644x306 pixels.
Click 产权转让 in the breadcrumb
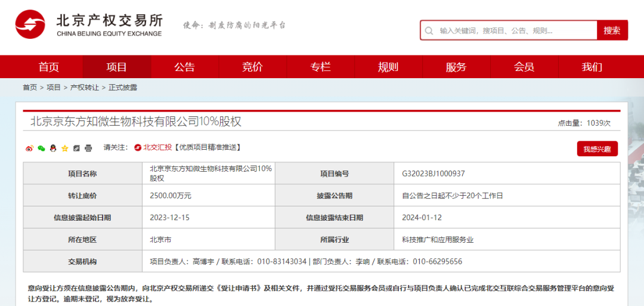click(x=85, y=88)
